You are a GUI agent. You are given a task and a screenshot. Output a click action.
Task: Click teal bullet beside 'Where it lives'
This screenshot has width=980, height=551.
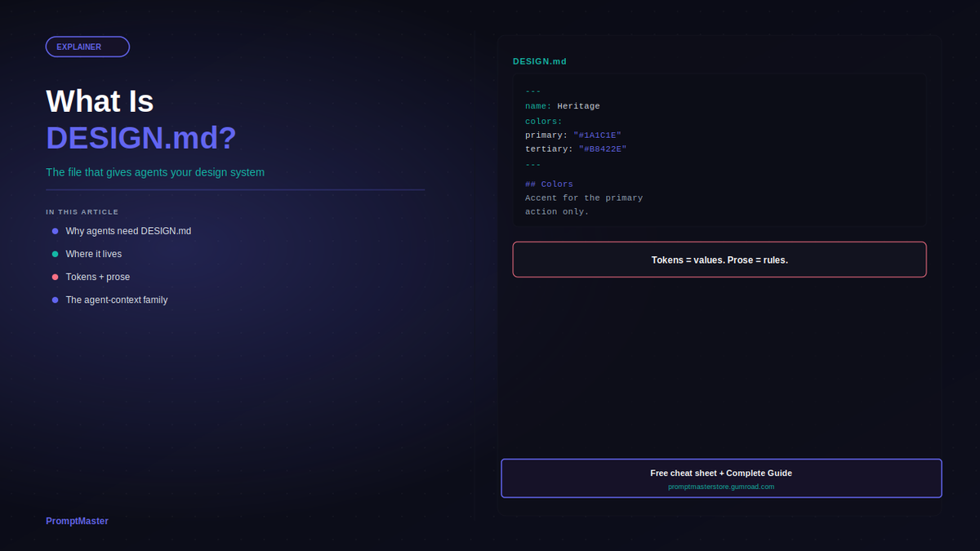56,254
